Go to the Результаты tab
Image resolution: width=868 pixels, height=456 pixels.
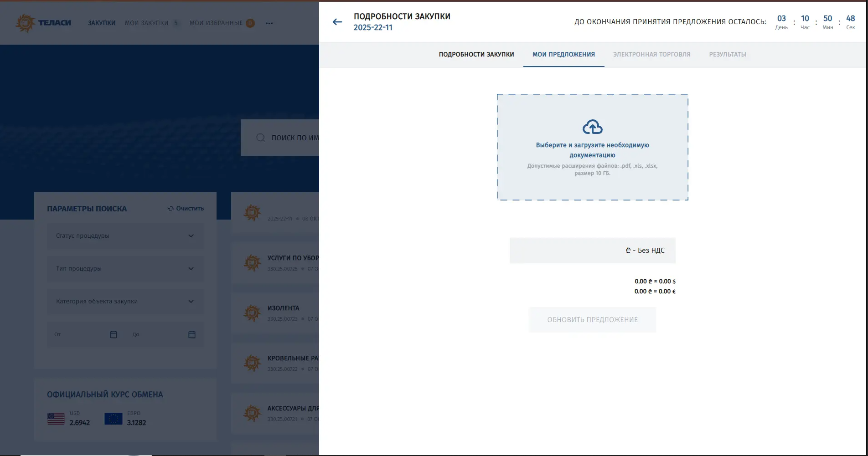(x=727, y=54)
